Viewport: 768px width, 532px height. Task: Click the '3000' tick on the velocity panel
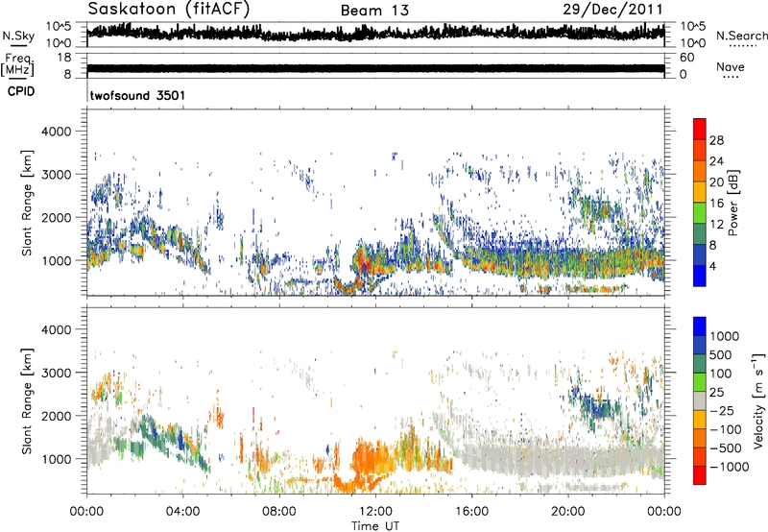coord(56,373)
